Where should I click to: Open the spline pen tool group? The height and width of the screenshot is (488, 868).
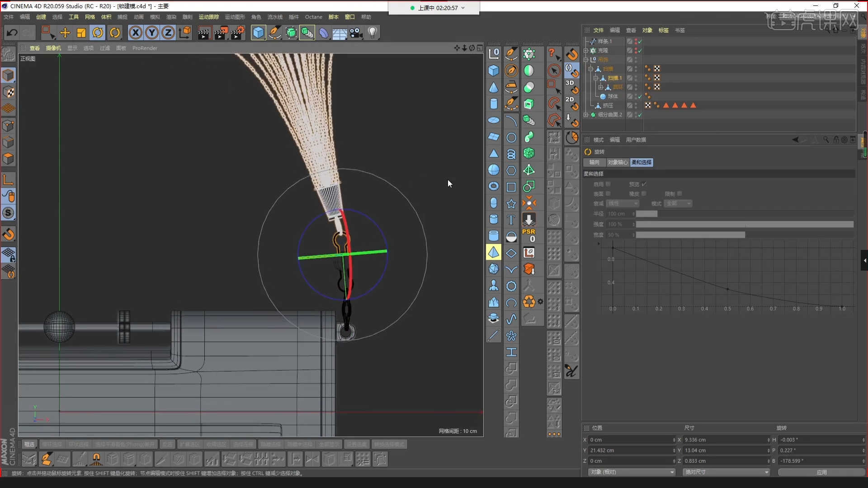(x=275, y=33)
